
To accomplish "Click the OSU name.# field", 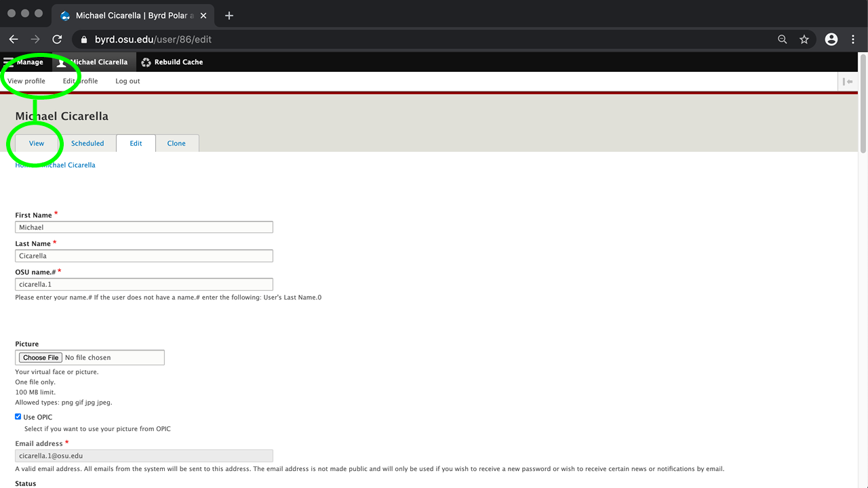I will (144, 284).
